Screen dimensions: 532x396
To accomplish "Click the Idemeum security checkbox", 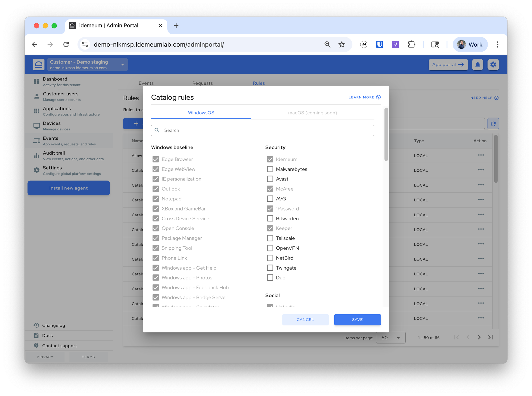I will pos(270,159).
